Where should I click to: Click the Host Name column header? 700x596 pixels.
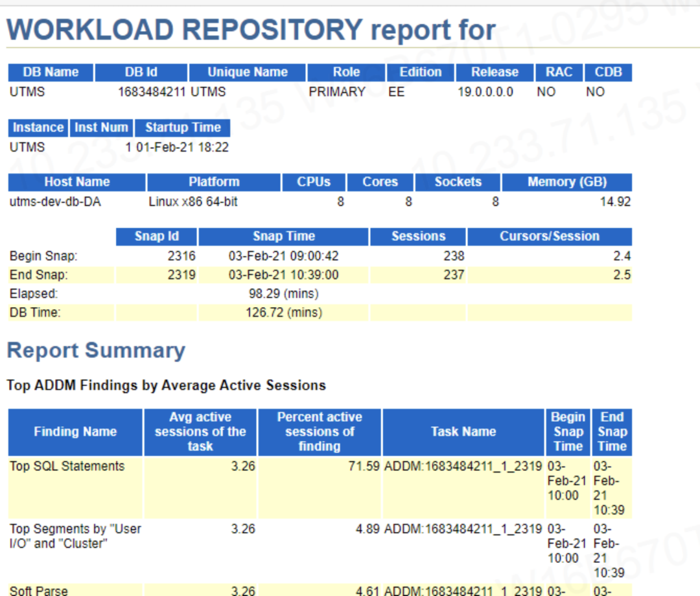(76, 182)
